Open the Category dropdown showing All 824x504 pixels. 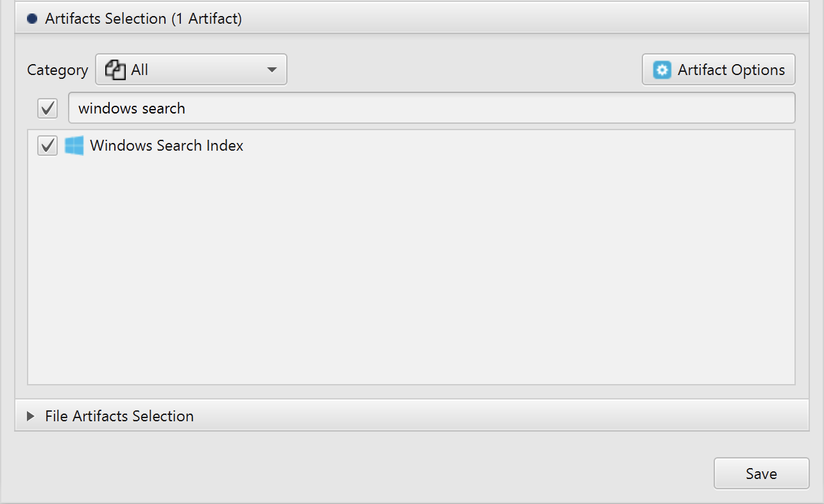tap(191, 69)
